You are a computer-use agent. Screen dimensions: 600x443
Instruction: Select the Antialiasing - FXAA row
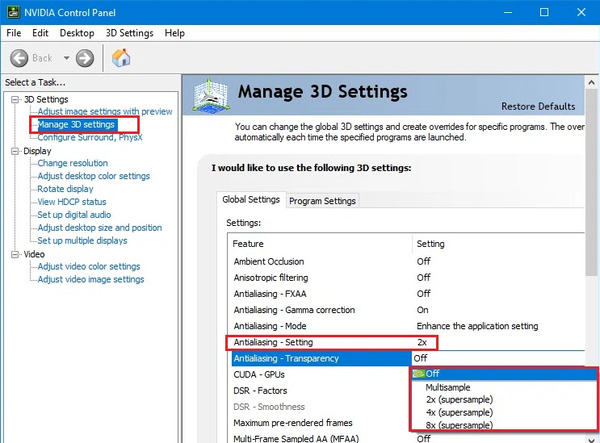point(406,294)
